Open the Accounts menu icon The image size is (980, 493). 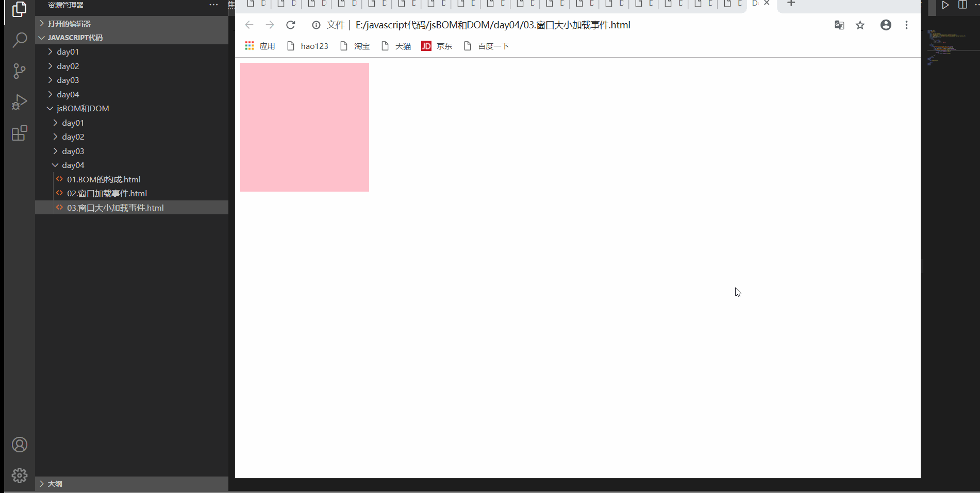20,445
